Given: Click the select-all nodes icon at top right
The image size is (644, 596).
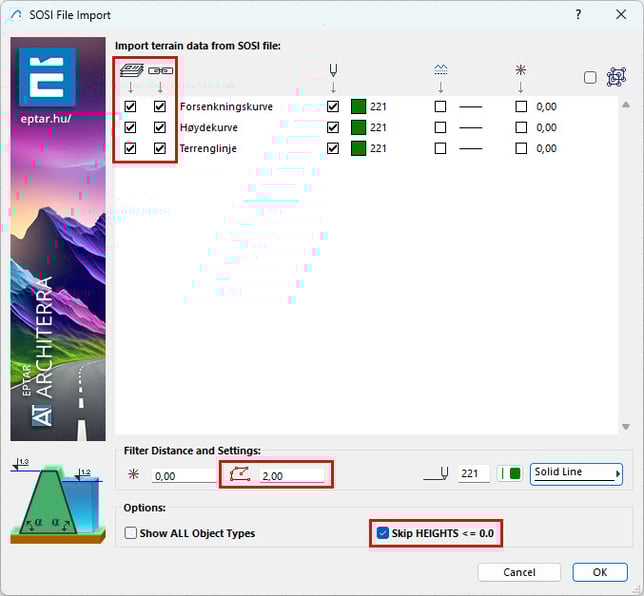Looking at the screenshot, I should (x=616, y=77).
